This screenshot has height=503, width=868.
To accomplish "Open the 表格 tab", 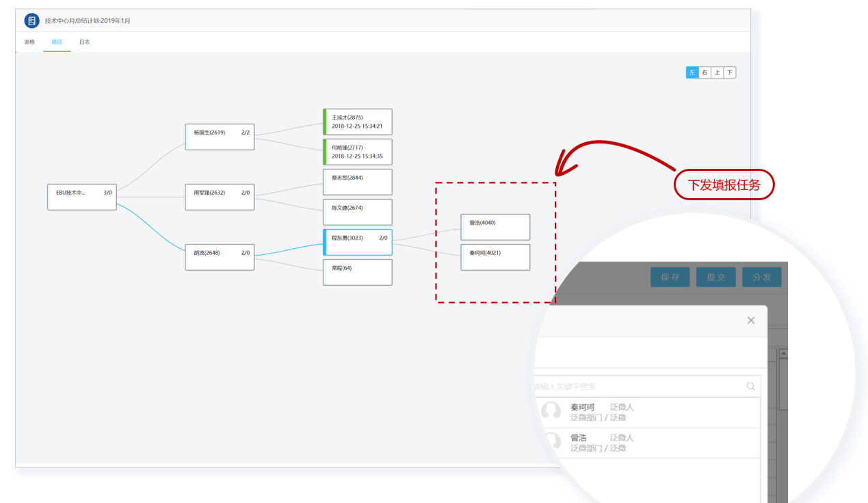I will tap(29, 42).
